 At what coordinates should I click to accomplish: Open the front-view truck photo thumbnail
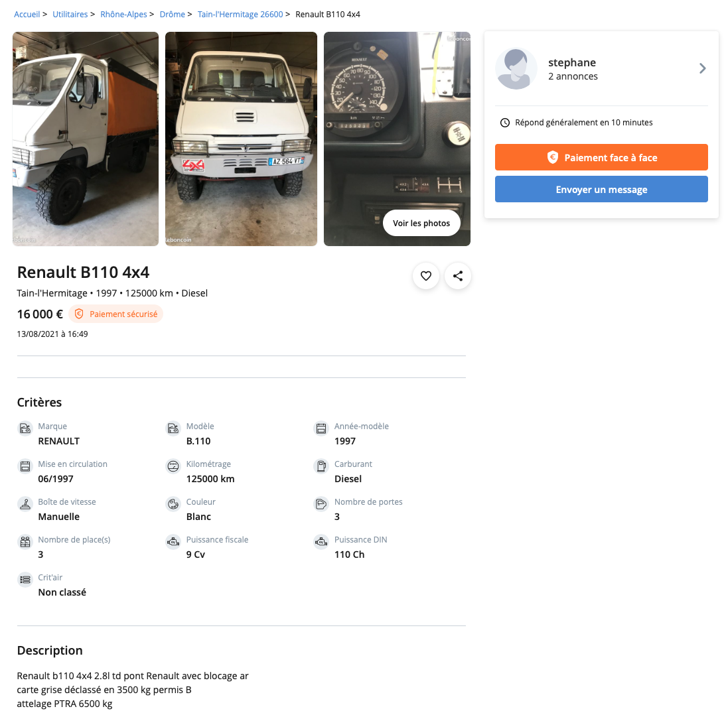(x=241, y=139)
